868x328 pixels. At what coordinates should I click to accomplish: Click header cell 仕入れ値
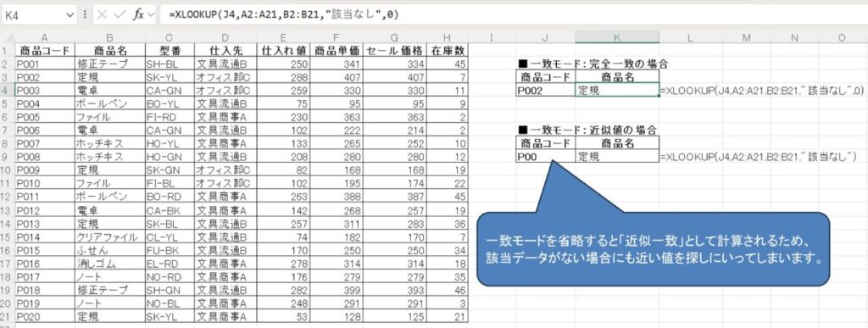283,51
